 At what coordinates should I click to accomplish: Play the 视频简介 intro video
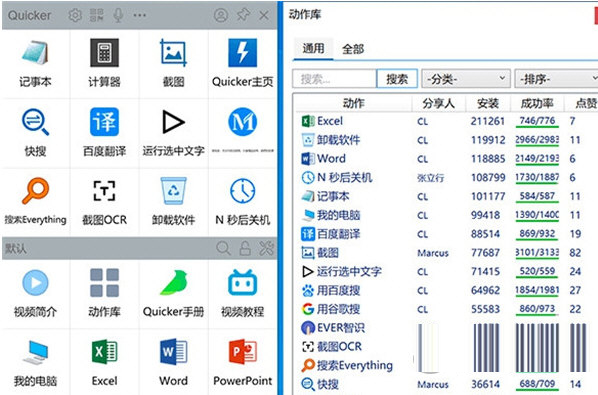coord(35,294)
